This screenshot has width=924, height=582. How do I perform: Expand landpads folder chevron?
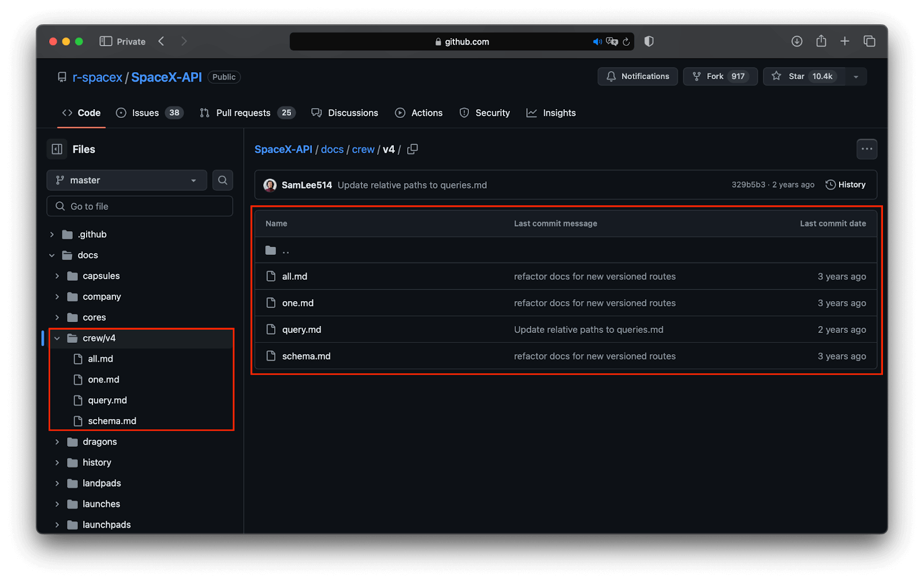click(x=57, y=484)
